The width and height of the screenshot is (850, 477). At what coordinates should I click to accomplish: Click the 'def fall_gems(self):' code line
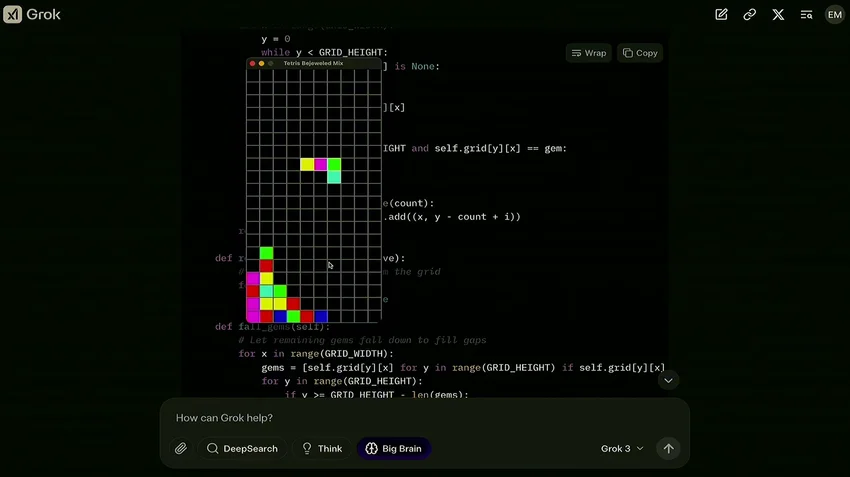pyautogui.click(x=273, y=327)
